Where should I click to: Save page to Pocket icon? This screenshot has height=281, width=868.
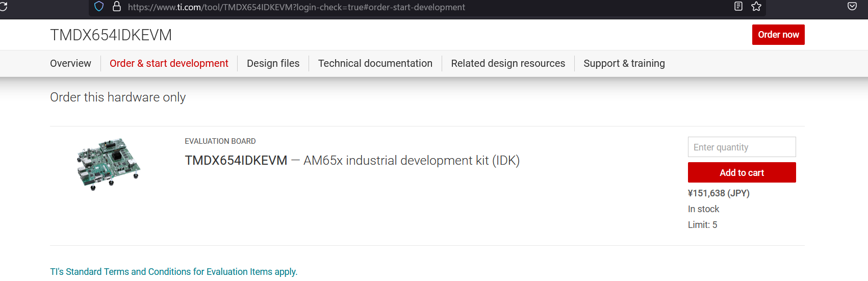852,7
